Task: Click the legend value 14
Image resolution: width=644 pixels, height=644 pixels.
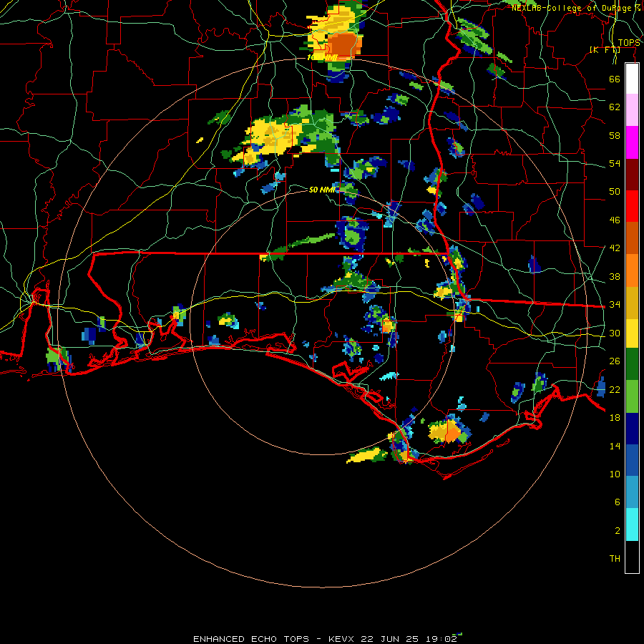Action: pos(615,446)
